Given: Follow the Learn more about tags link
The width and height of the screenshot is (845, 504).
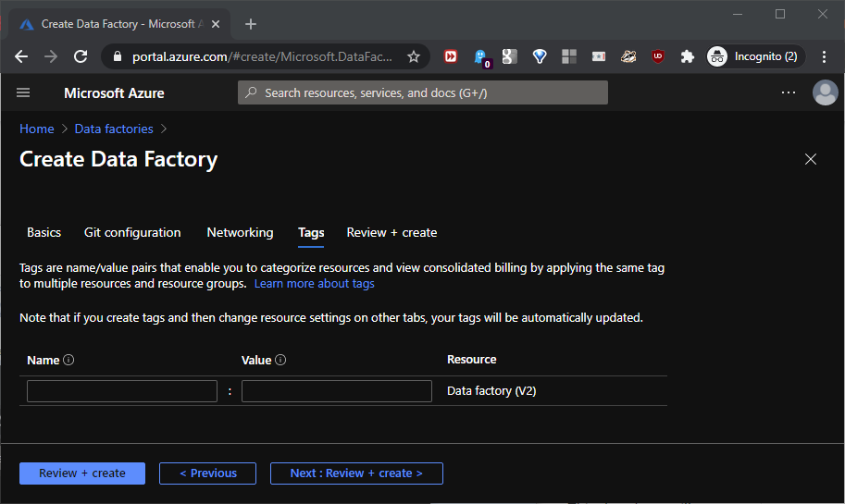Looking at the screenshot, I should (314, 284).
